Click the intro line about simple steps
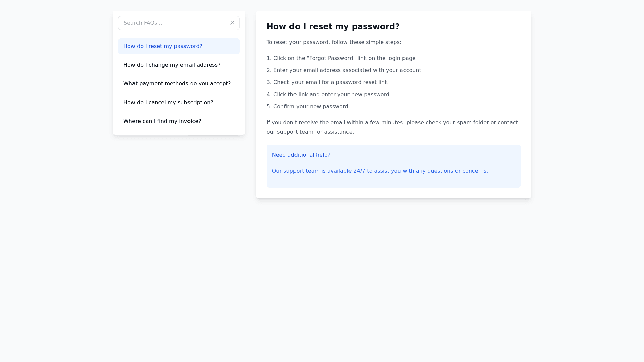Image resolution: width=644 pixels, height=362 pixels. click(334, 42)
